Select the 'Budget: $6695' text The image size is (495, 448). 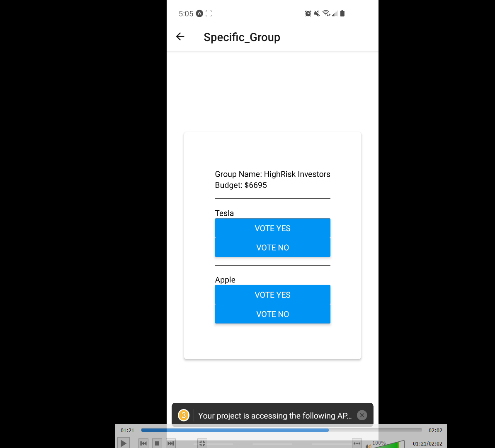(241, 185)
